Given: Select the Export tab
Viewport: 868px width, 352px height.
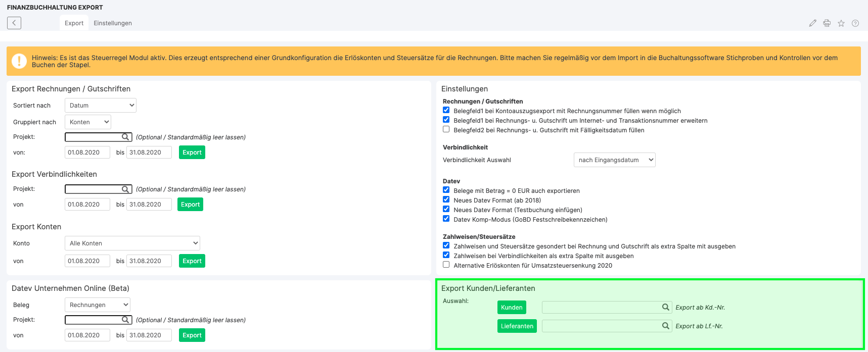Looking at the screenshot, I should (74, 23).
